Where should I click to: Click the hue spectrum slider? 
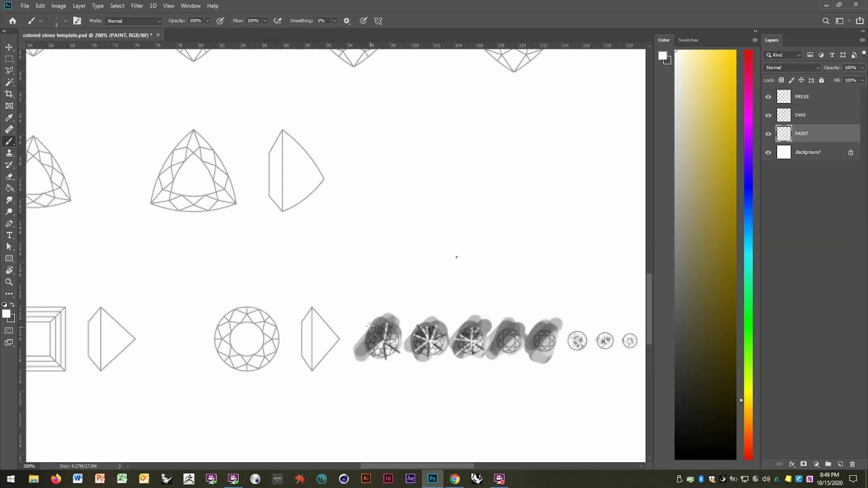748,254
